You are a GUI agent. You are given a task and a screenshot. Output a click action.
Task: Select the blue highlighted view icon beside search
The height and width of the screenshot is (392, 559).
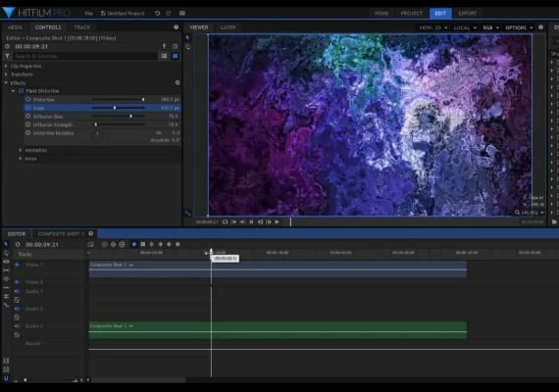tap(175, 56)
